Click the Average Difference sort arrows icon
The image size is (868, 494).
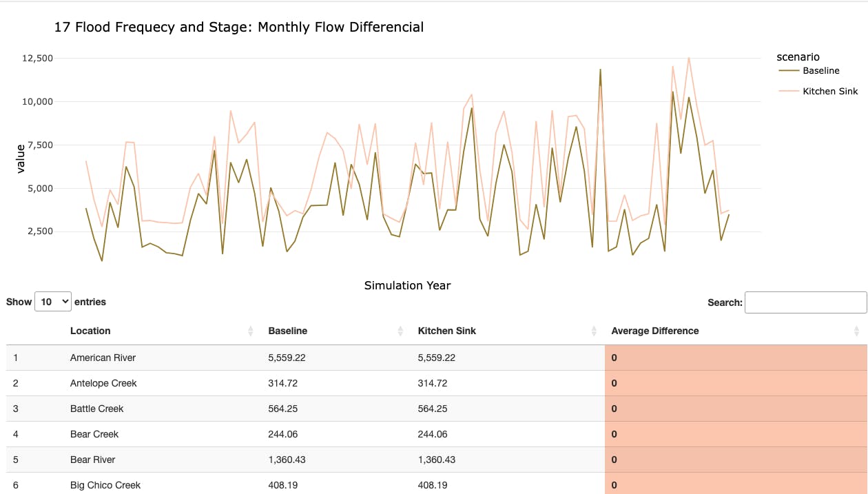coord(856,331)
